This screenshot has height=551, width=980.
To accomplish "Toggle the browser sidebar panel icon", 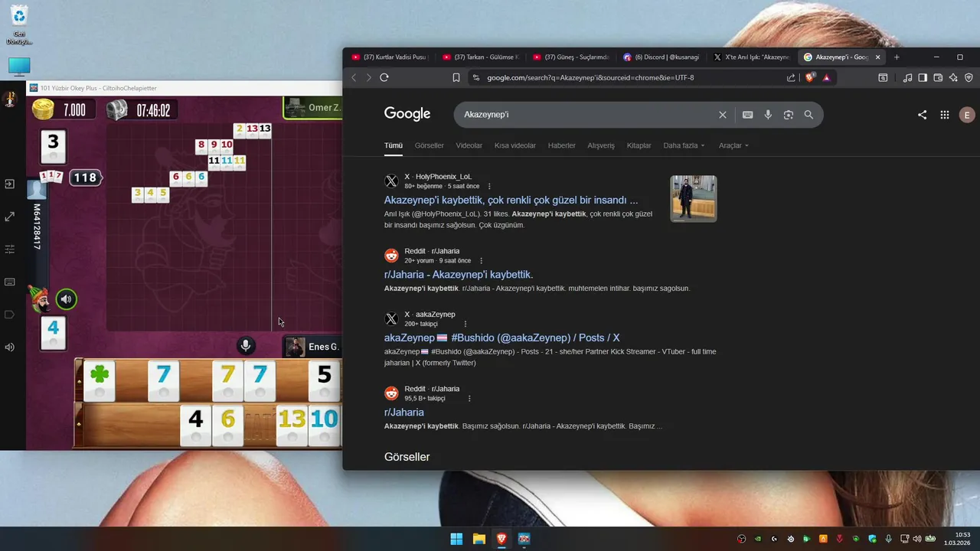I will coord(923,77).
